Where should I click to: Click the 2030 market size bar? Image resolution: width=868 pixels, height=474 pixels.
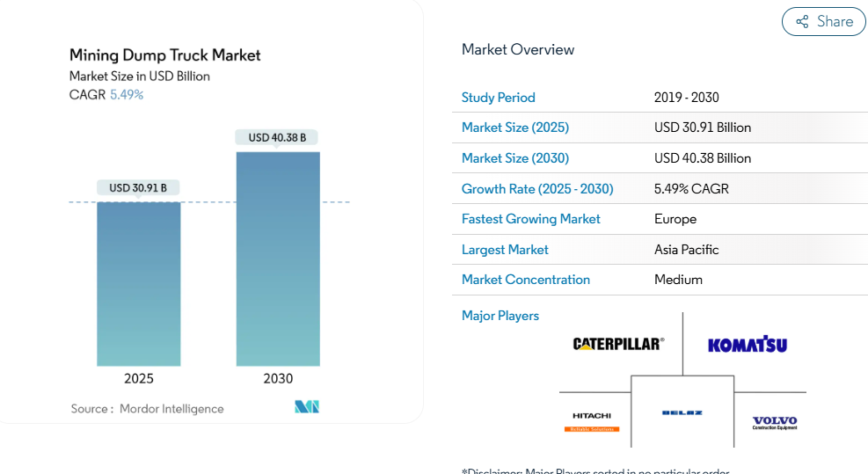click(x=278, y=259)
